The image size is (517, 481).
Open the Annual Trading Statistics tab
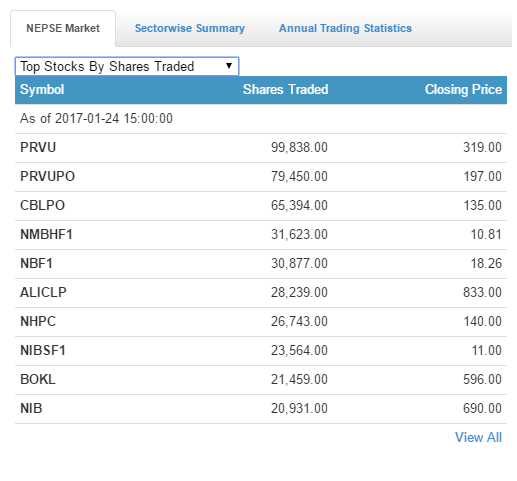point(345,28)
